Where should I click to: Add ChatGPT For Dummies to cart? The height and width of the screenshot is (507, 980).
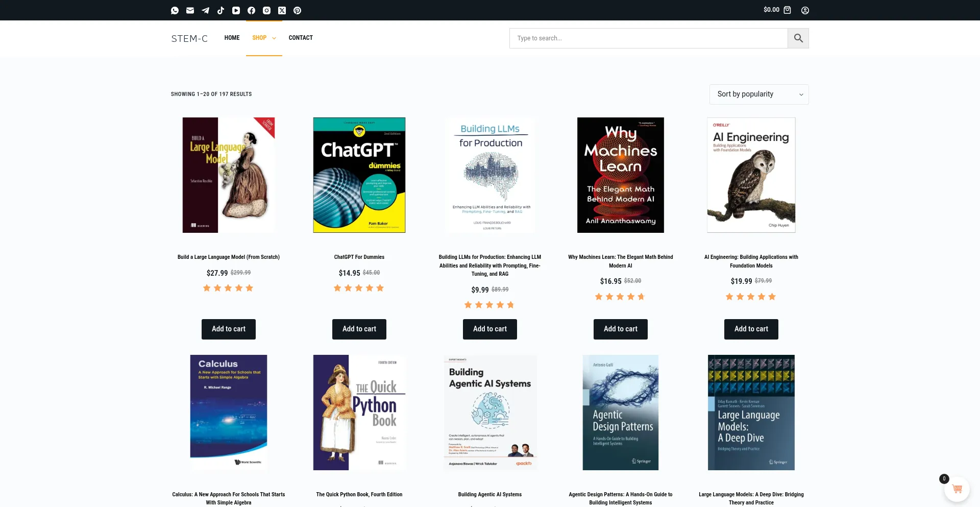[x=359, y=329]
